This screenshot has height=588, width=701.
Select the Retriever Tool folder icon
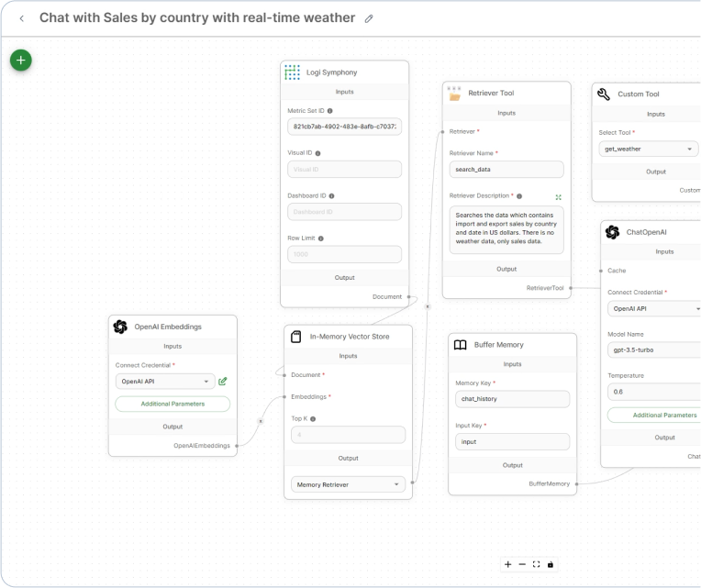pyautogui.click(x=454, y=94)
